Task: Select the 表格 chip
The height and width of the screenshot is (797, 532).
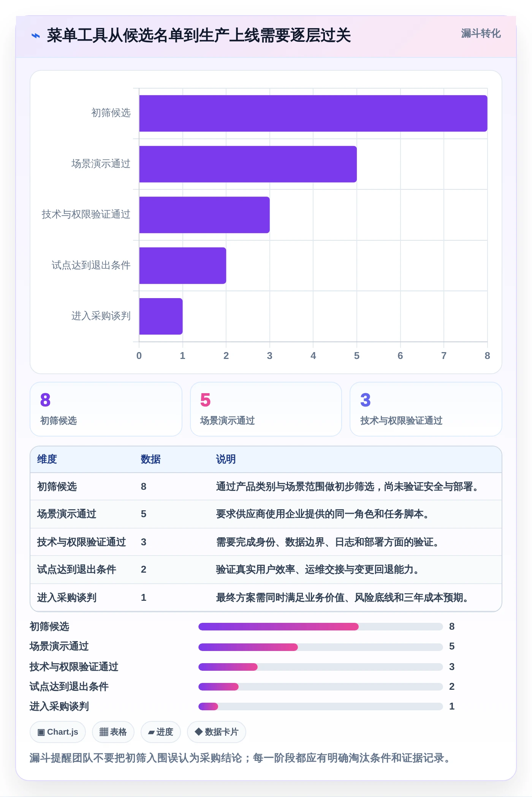Action: [x=113, y=732]
